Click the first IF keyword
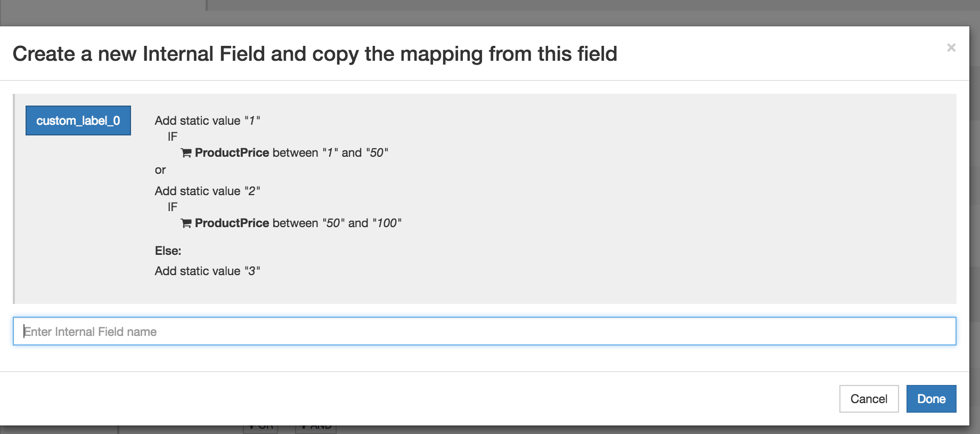Image resolution: width=980 pixels, height=434 pixels. coord(173,136)
